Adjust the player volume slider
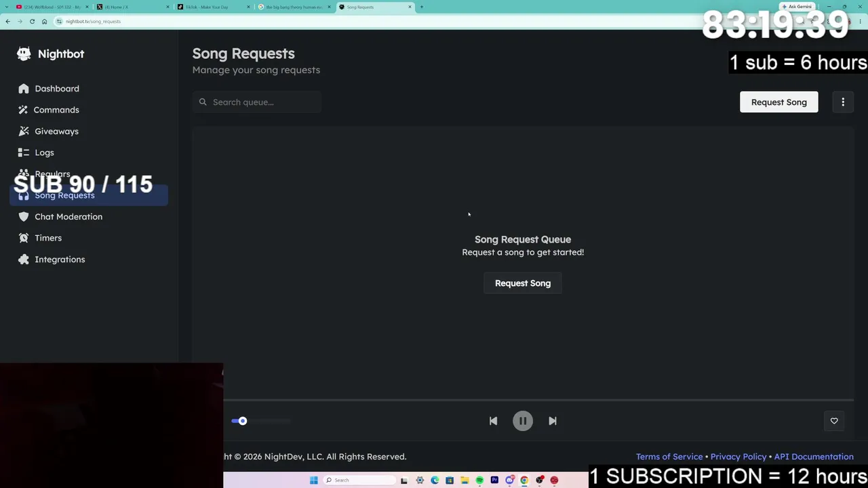The height and width of the screenshot is (488, 868). click(261, 421)
